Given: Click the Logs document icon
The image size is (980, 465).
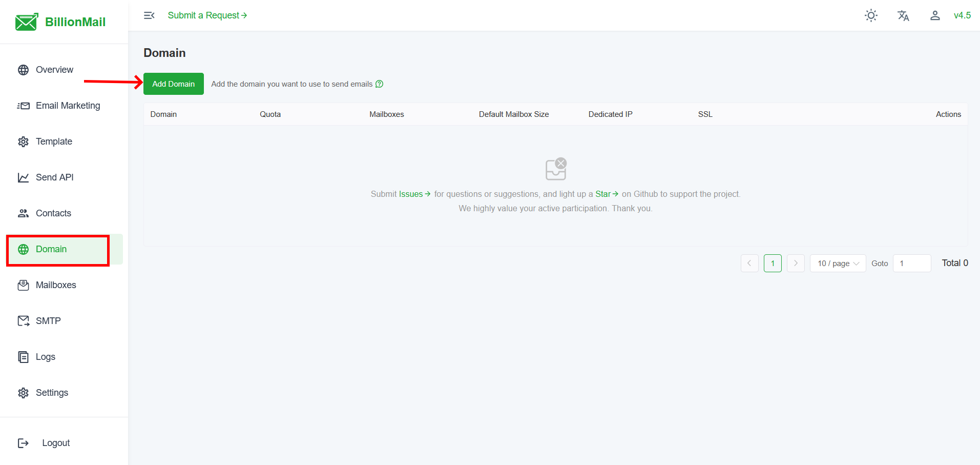Looking at the screenshot, I should coord(23,357).
